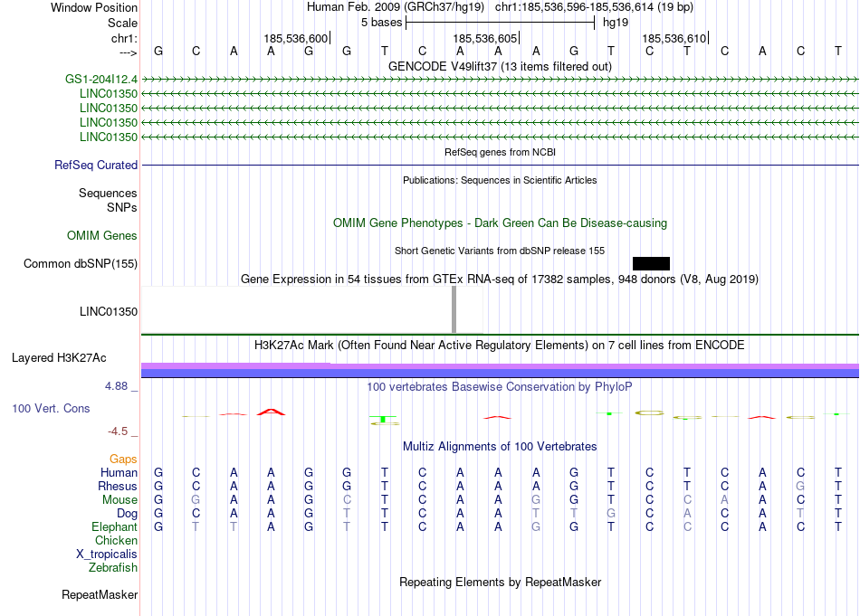Click the 4.88 upper axis value
The width and height of the screenshot is (860, 616).
coord(116,386)
